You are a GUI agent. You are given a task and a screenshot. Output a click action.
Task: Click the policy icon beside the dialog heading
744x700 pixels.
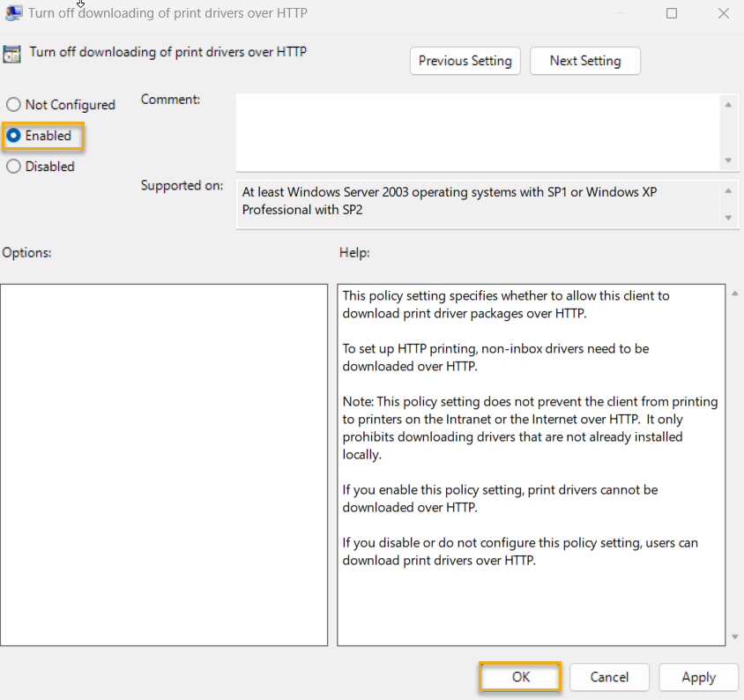click(13, 54)
